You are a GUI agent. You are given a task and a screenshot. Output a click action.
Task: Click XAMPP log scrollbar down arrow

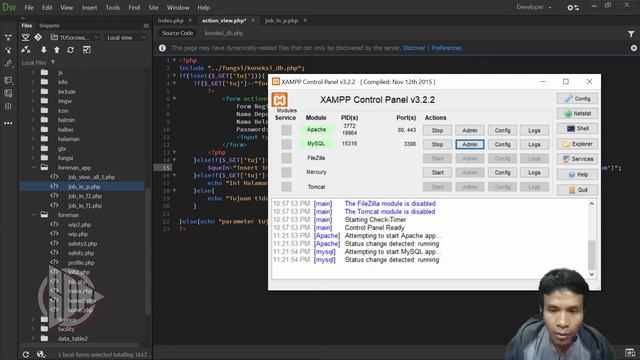pyautogui.click(x=591, y=275)
